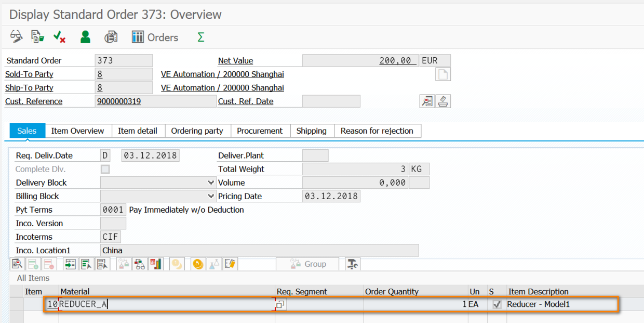Image resolution: width=644 pixels, height=323 pixels.
Task: Click the green Sigma totals icon
Action: [200, 37]
